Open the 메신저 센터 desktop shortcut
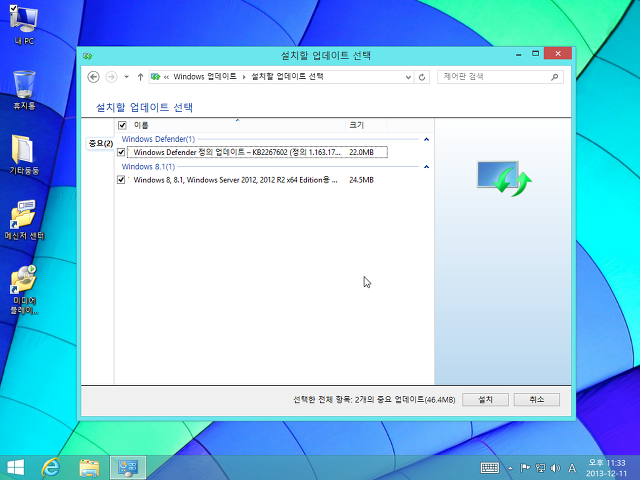The width and height of the screenshot is (640, 480). pos(24,220)
